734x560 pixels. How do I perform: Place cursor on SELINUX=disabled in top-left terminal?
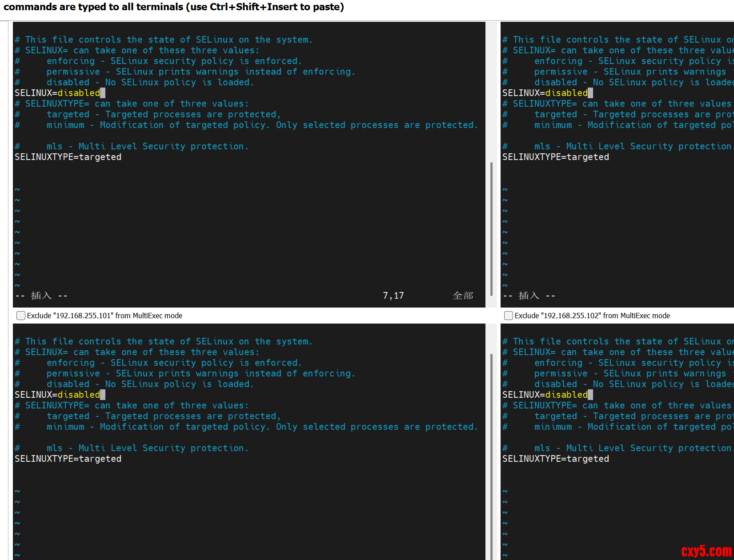point(58,93)
